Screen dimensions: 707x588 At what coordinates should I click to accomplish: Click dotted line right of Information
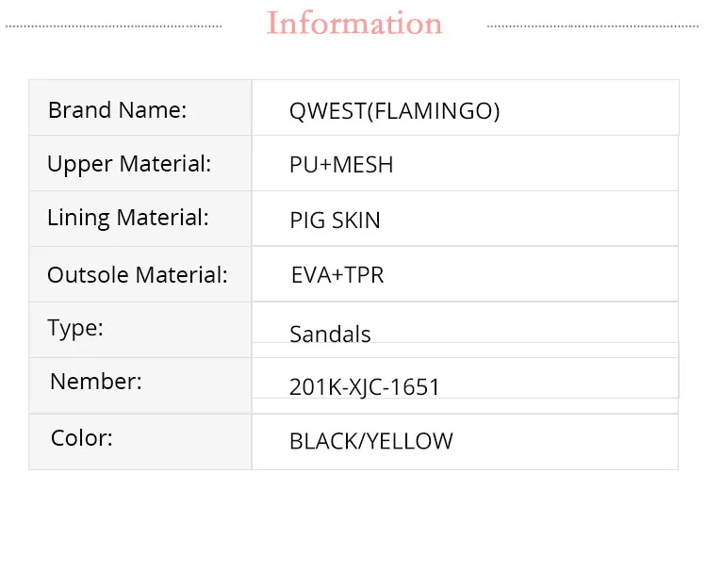click(594, 26)
